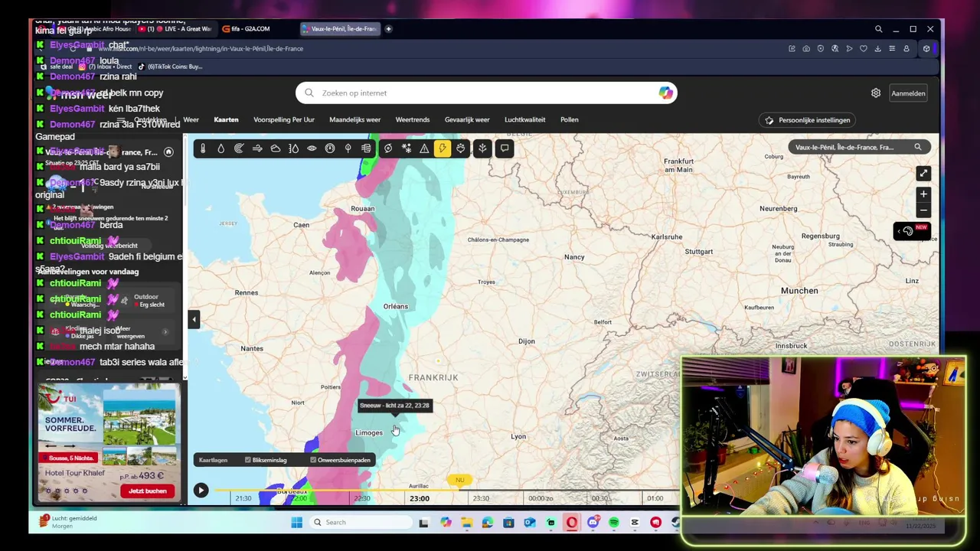Image resolution: width=980 pixels, height=551 pixels.
Task: Open the Maandelijks weer tab
Action: [x=354, y=119]
